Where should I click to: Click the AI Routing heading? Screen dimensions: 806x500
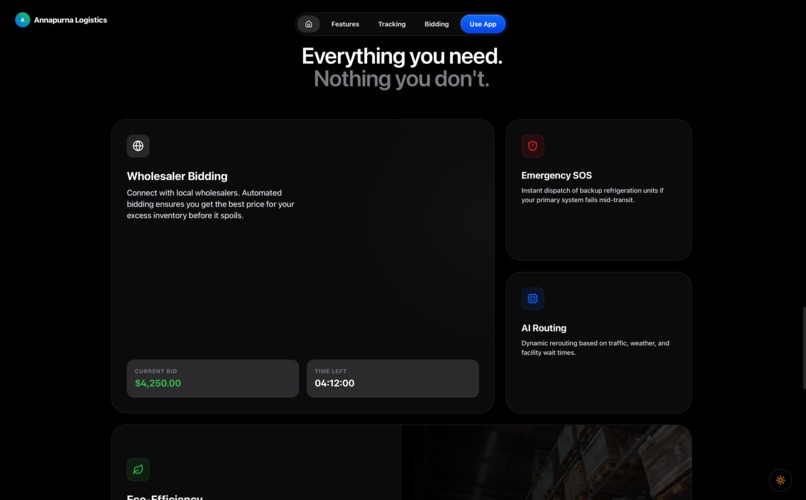click(x=543, y=328)
